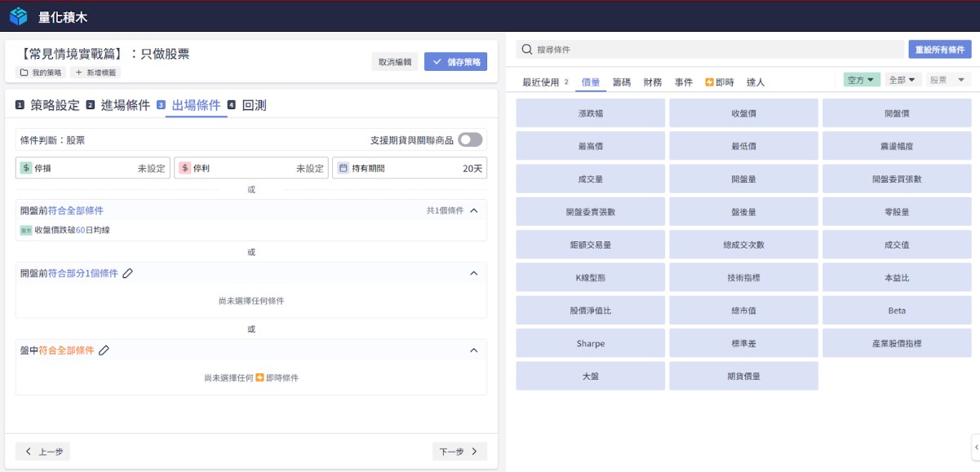Expand the right-edge side panel arrow

click(x=975, y=446)
